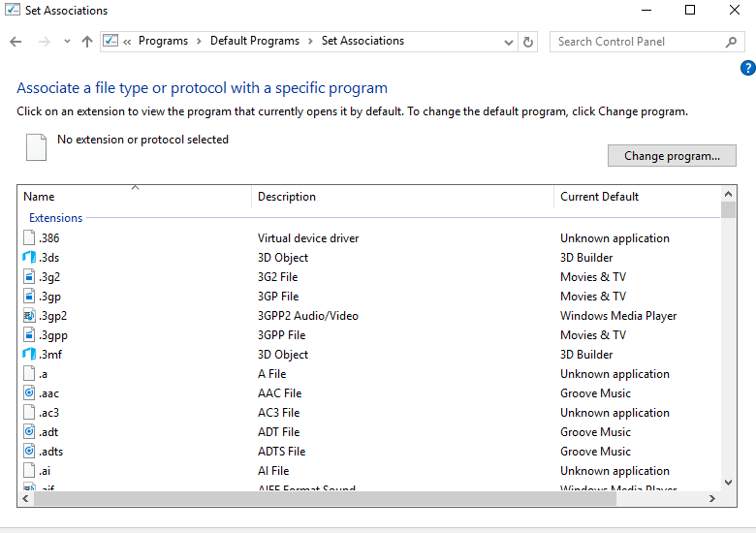Select the .aac extension name

tap(48, 393)
